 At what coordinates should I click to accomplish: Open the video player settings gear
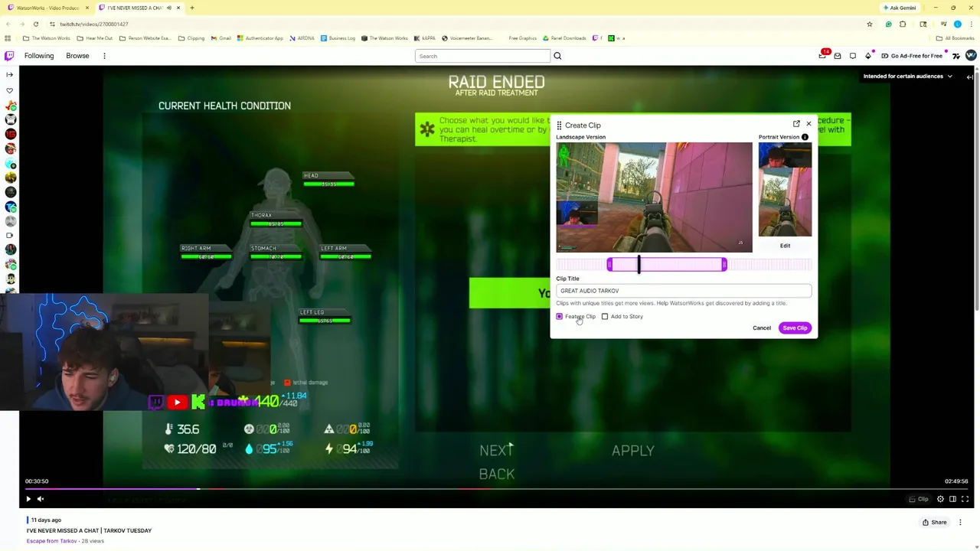tap(940, 499)
